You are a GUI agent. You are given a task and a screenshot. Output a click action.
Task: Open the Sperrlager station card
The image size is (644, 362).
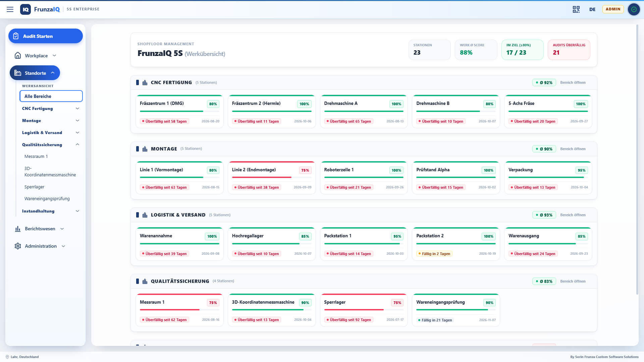coord(364,310)
